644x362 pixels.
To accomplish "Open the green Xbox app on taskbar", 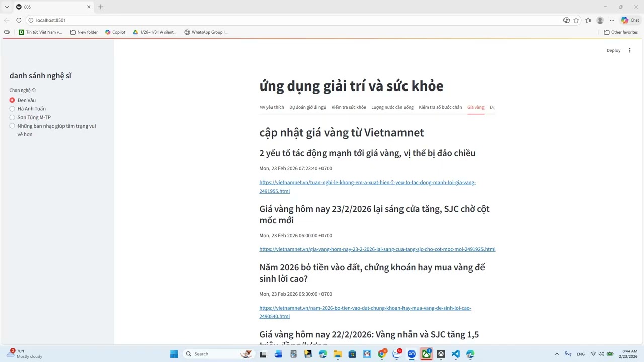I will [426, 354].
